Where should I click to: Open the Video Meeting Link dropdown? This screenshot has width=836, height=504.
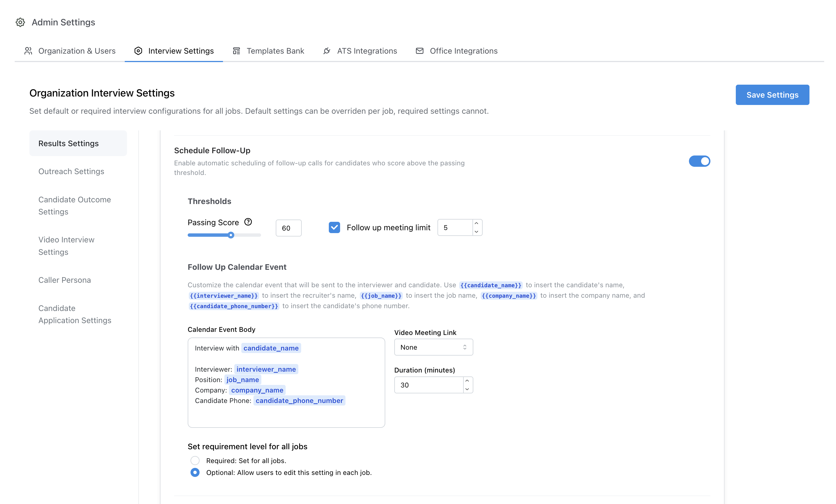point(433,347)
